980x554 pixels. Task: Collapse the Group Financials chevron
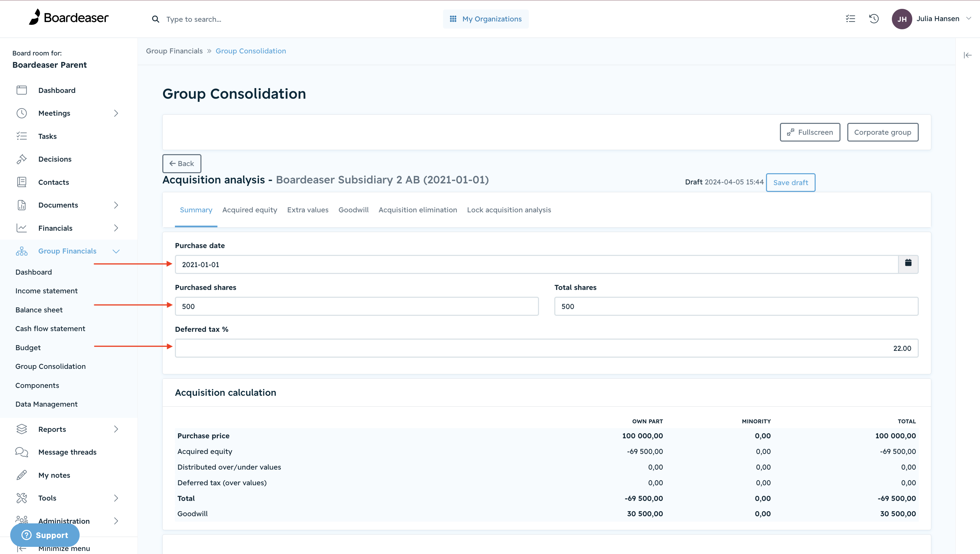(x=116, y=251)
